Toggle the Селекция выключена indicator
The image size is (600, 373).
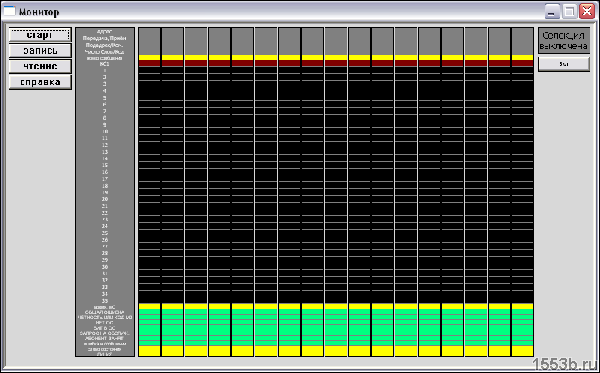(564, 41)
